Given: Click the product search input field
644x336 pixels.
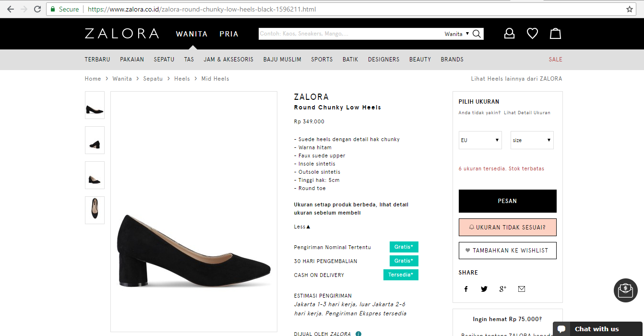Looking at the screenshot, I should pyautogui.click(x=350, y=34).
